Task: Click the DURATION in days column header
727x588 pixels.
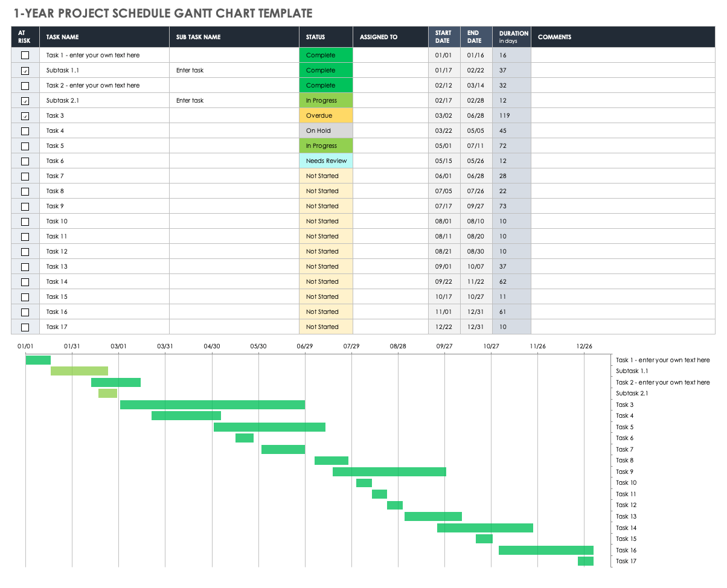Action: [x=512, y=37]
